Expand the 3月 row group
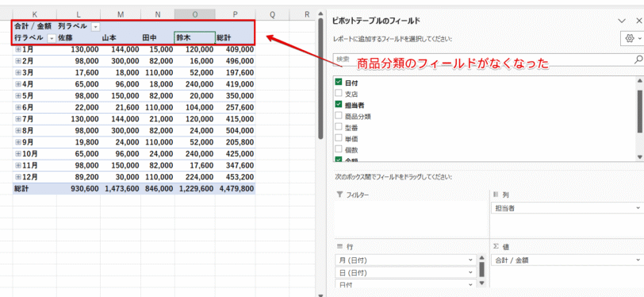The height and width of the screenshot is (297, 644). click(18, 72)
